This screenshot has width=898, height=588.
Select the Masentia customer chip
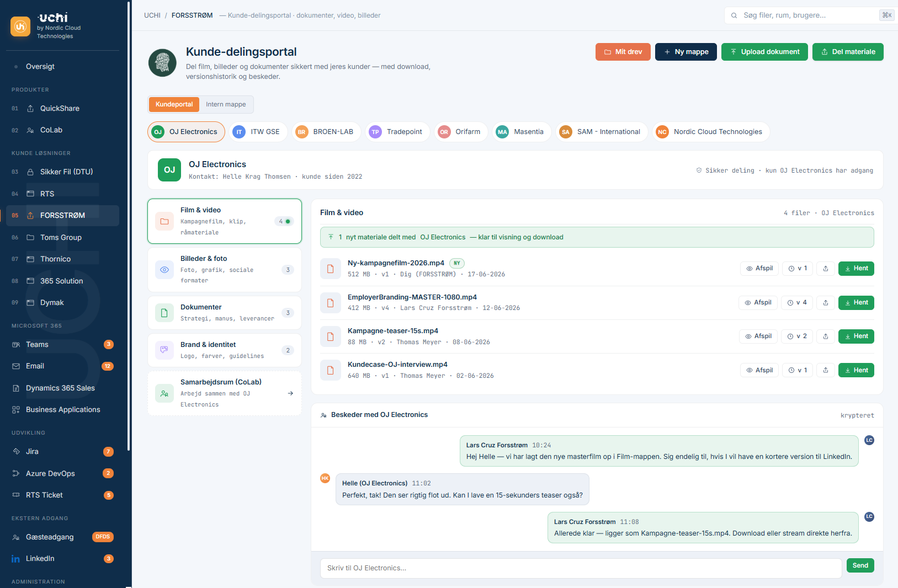[522, 132]
